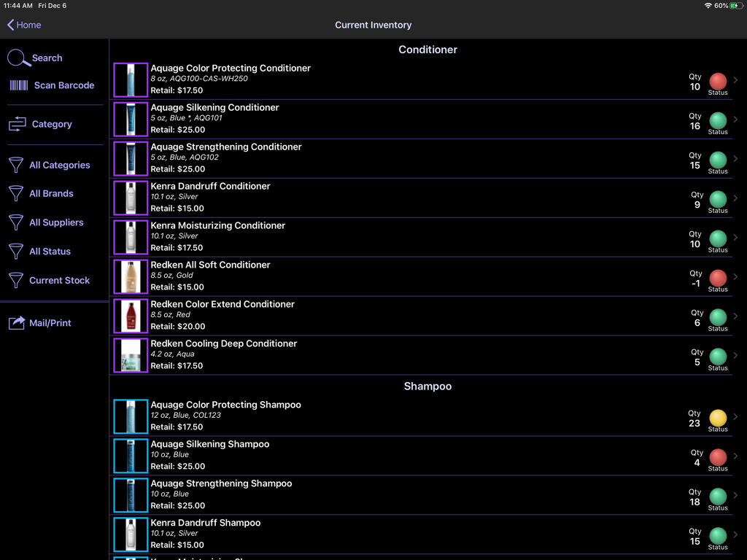Select the Shampoo section header

pos(427,386)
